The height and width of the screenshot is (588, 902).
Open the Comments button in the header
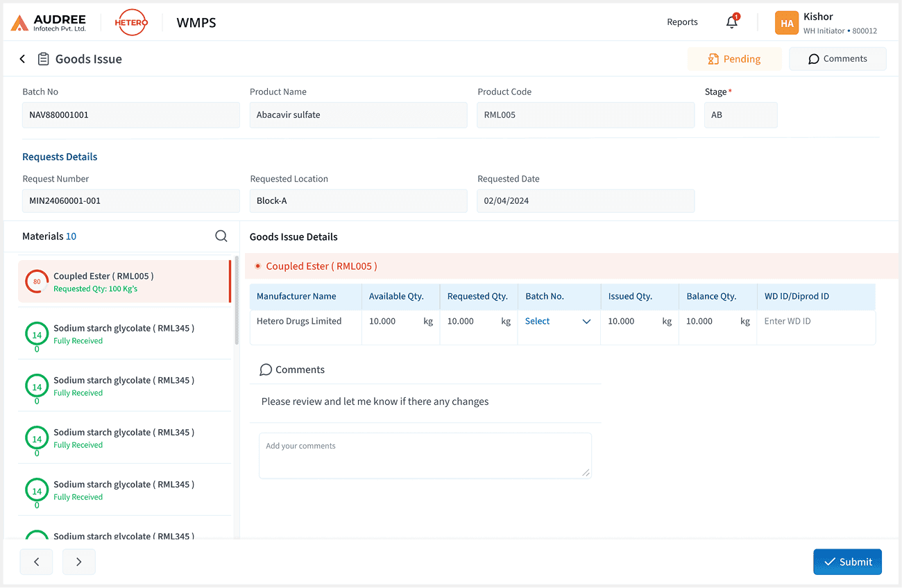click(x=837, y=59)
